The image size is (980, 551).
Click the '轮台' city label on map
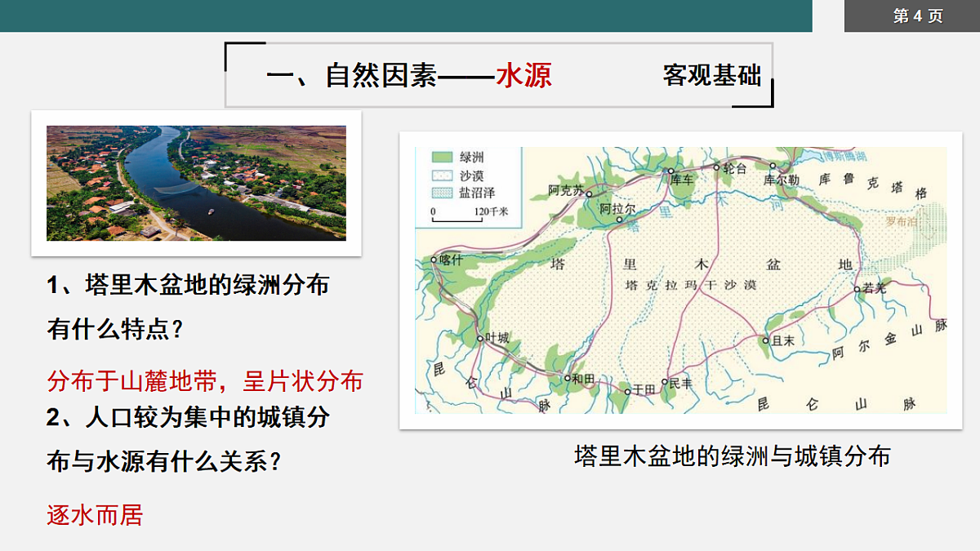click(735, 168)
